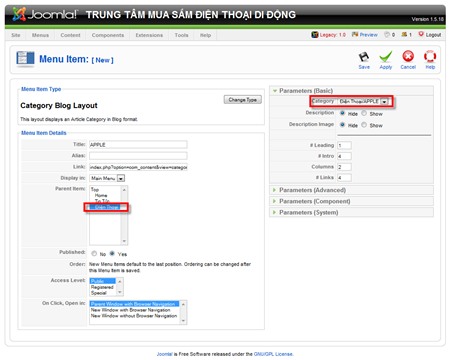The height and width of the screenshot is (360, 450).
Task: Click the Alias input field
Action: pyautogui.click(x=138, y=156)
